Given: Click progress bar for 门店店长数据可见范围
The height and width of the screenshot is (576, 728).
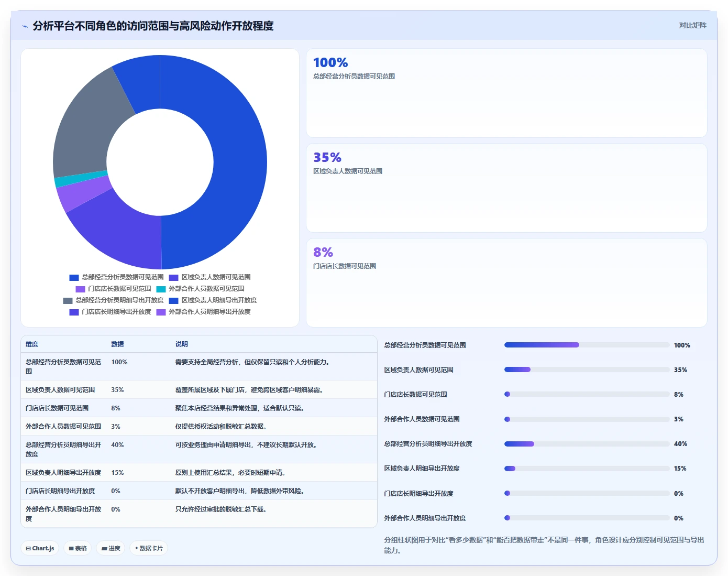Looking at the screenshot, I should tap(587, 394).
